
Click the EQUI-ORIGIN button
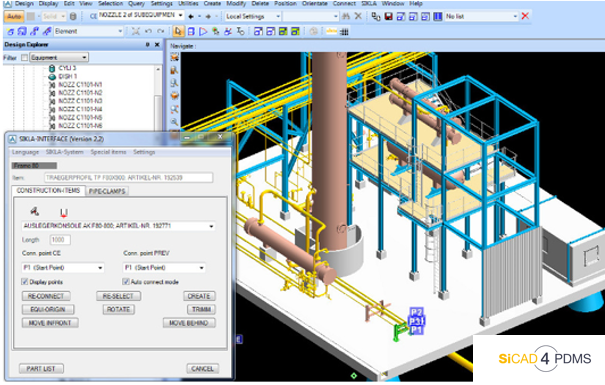pyautogui.click(x=48, y=309)
